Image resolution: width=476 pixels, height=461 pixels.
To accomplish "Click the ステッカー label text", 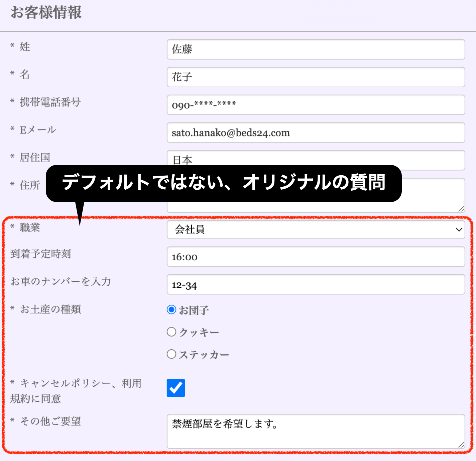I will [204, 355].
